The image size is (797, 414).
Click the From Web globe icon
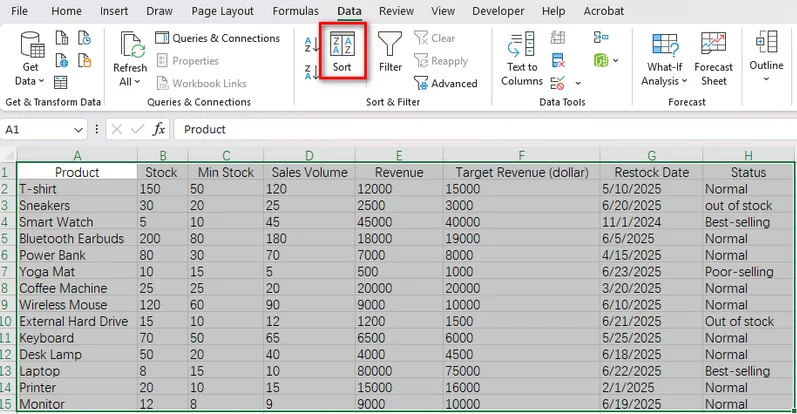click(x=62, y=61)
